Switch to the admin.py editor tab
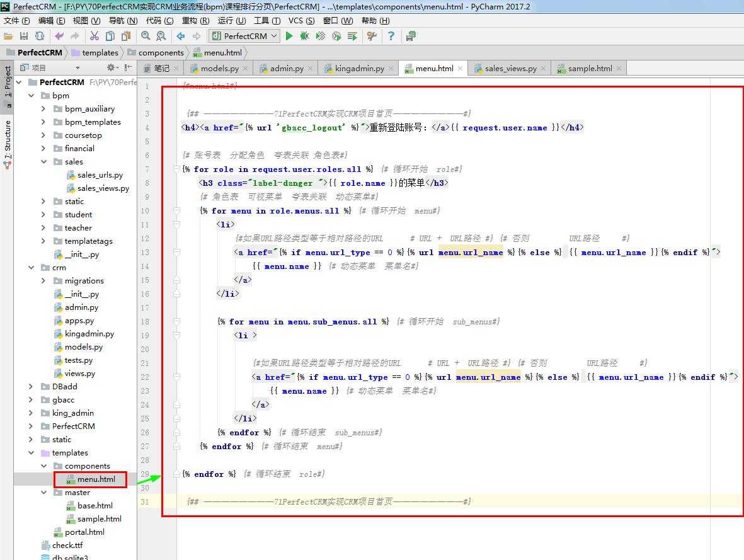 [x=287, y=68]
